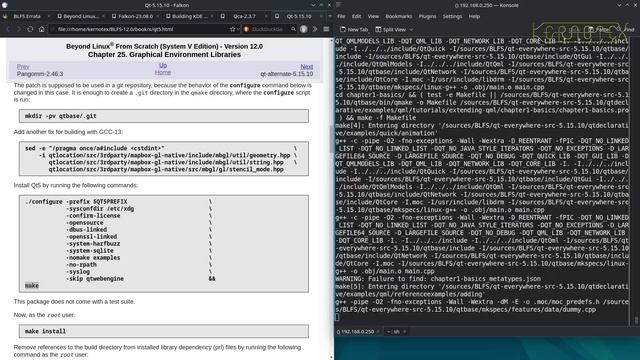Open Konsole Plugins menu
This screenshot has height=360, width=640.
point(427,16)
